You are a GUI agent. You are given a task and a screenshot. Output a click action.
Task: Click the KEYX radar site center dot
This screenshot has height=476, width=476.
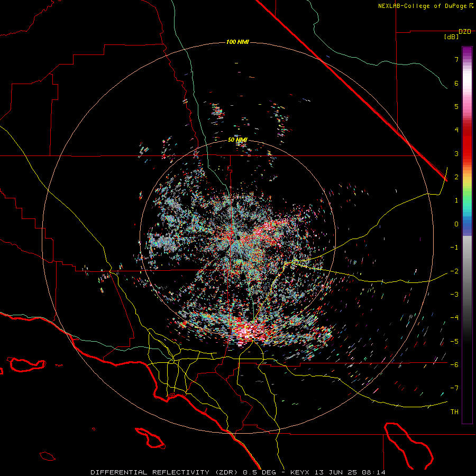point(239,237)
